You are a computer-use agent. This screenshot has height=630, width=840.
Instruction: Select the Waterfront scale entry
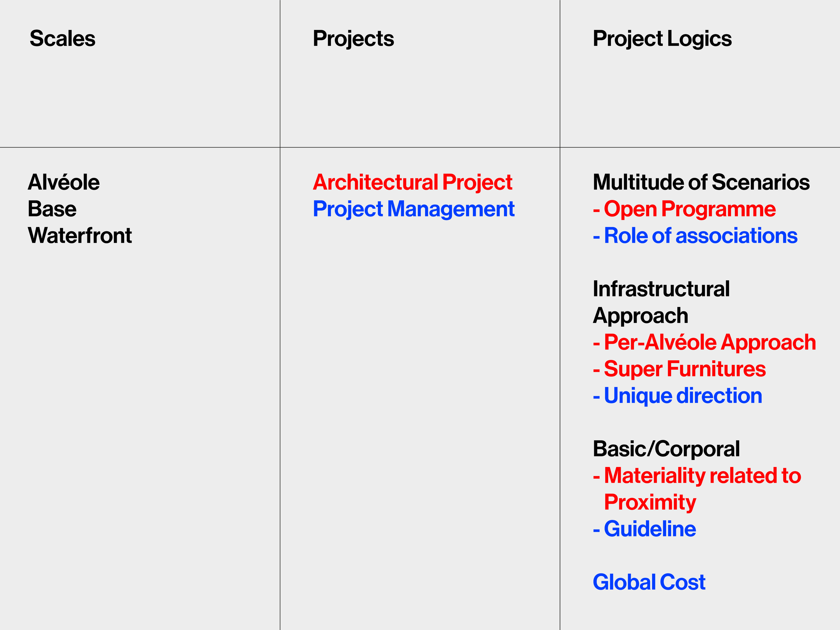click(80, 235)
